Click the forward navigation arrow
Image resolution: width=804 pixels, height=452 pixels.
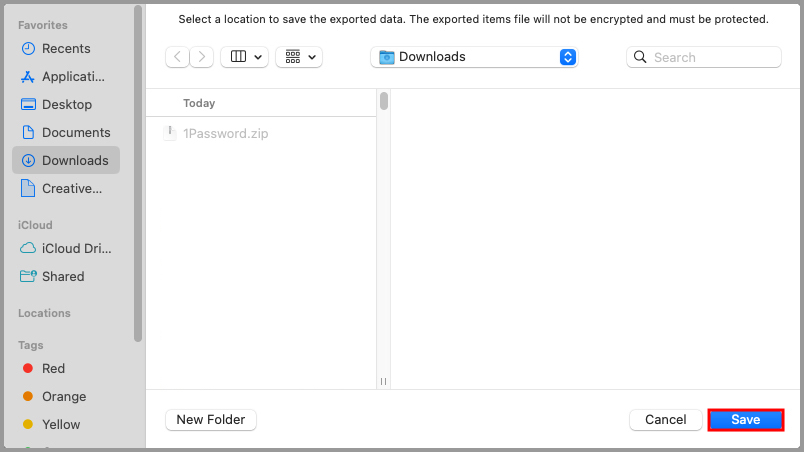tap(201, 57)
